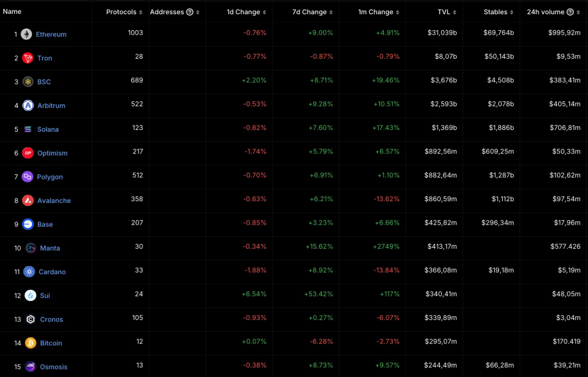Viewport: 588px width, 377px height.
Task: Click the Arbitrum chain logo icon
Action: (28, 105)
